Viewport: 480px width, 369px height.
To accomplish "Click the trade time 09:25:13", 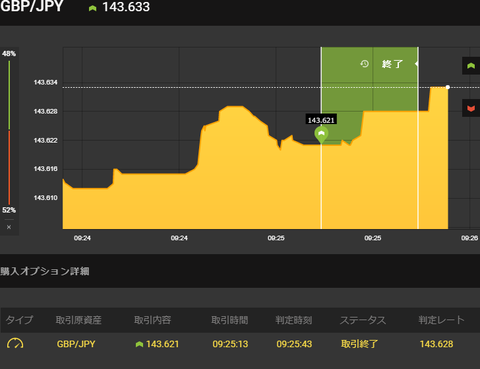I will click(x=230, y=344).
